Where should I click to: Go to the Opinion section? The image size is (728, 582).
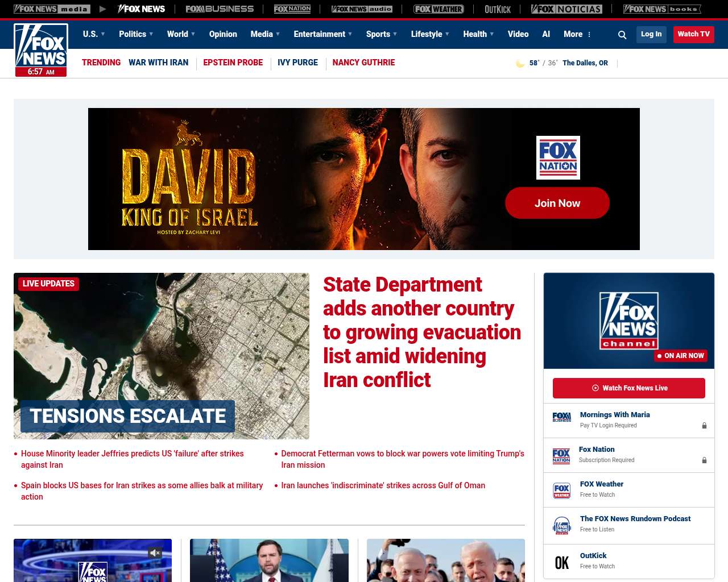(x=223, y=34)
